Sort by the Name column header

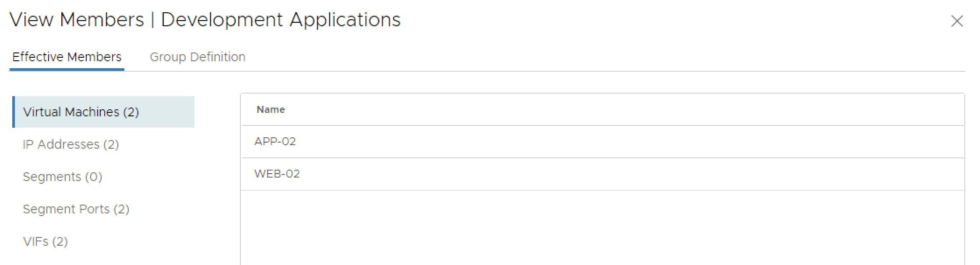pyautogui.click(x=271, y=110)
